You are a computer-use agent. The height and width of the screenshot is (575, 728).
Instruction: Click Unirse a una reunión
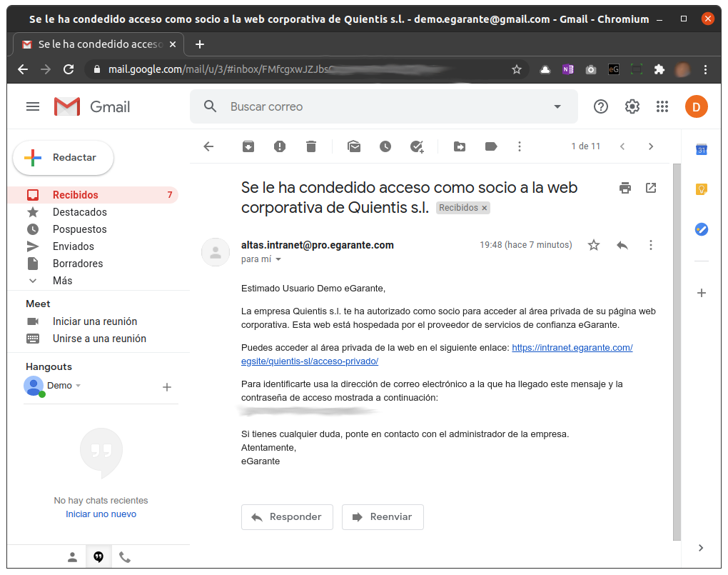[x=99, y=339]
